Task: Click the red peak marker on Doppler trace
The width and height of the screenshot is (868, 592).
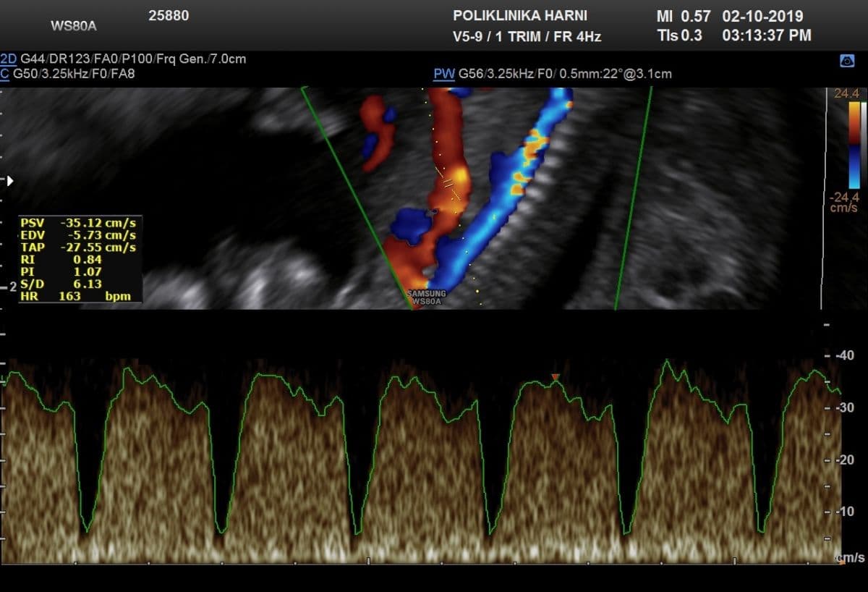Action: pyautogui.click(x=555, y=378)
